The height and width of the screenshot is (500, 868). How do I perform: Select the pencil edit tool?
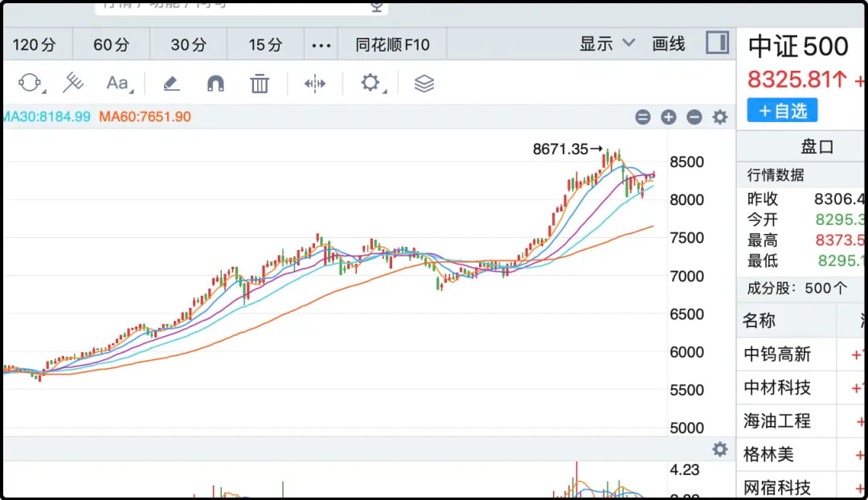(170, 83)
